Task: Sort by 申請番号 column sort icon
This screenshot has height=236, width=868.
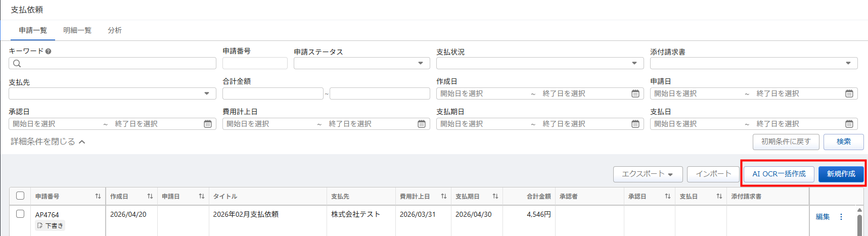Action: 98,196
